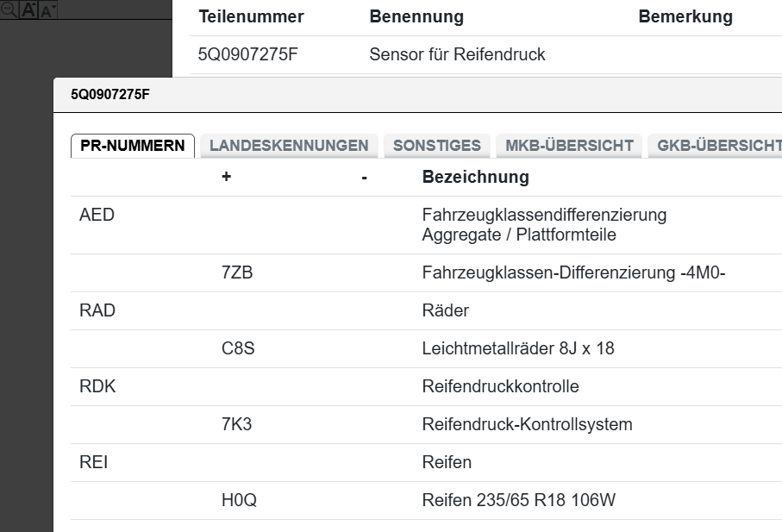This screenshot has height=532, width=782.
Task: Click part number 5Q0907275F in the table
Action: (248, 55)
